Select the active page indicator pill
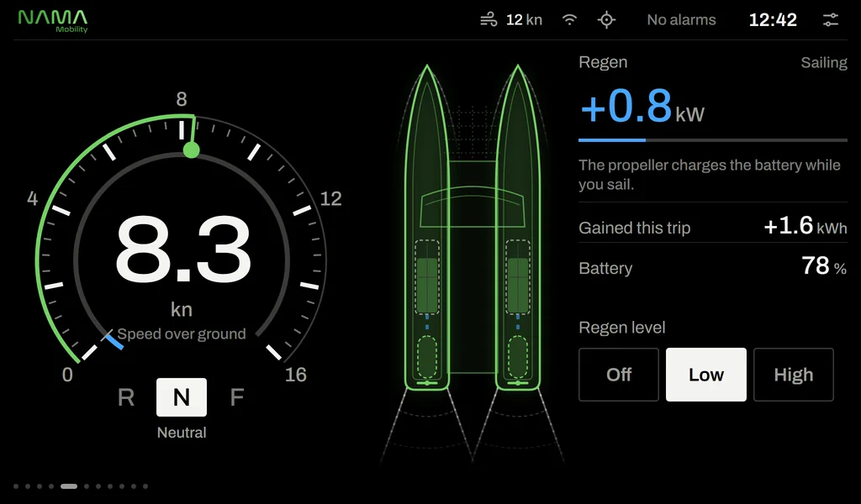861x504 pixels. [x=69, y=486]
